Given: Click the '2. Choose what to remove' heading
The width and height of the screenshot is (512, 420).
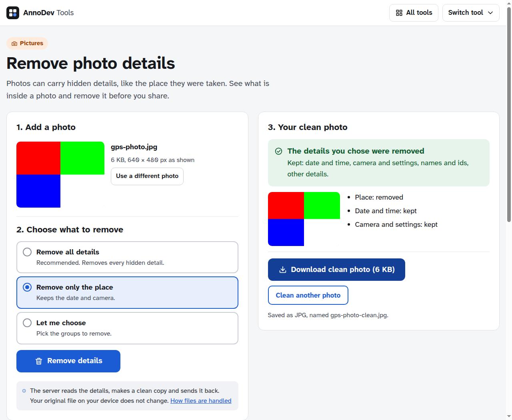Looking at the screenshot, I should click(70, 230).
